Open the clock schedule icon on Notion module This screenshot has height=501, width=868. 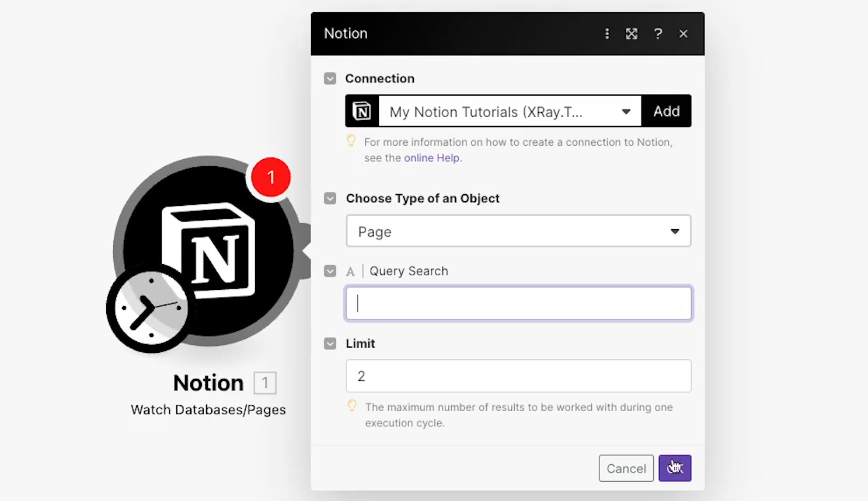[x=151, y=308]
